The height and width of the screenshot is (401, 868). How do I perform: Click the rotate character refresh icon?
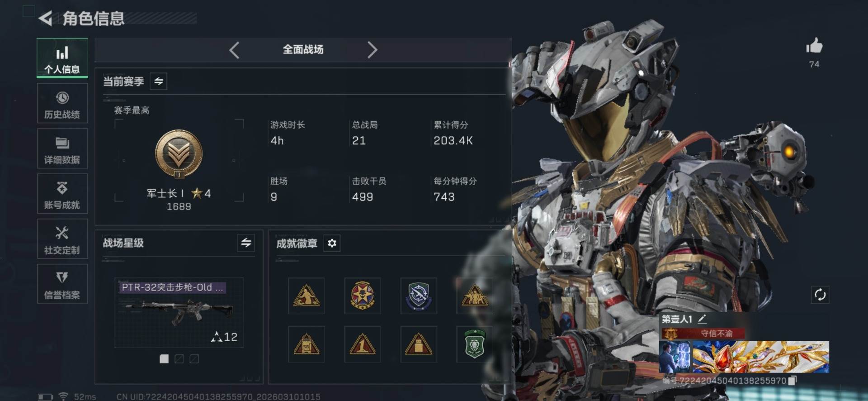(820, 295)
